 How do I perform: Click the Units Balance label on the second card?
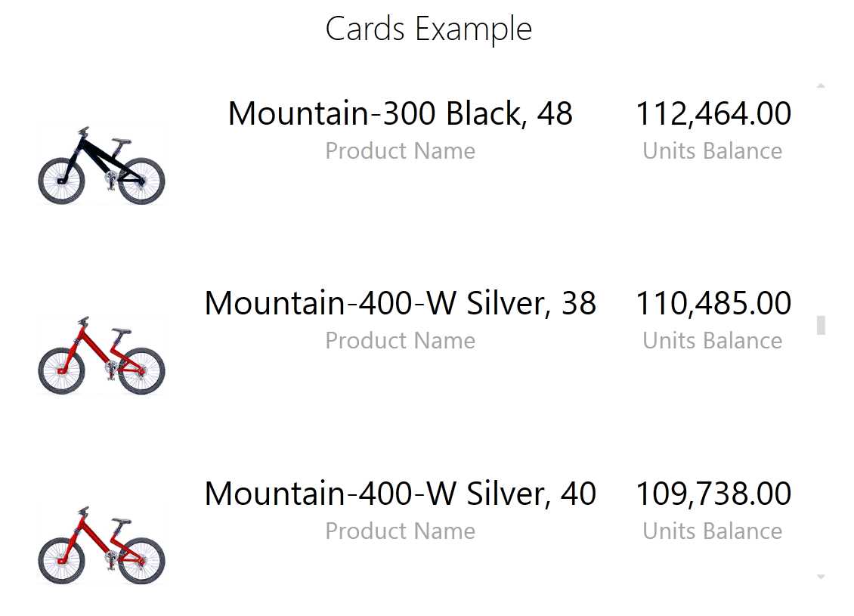pyautogui.click(x=713, y=340)
